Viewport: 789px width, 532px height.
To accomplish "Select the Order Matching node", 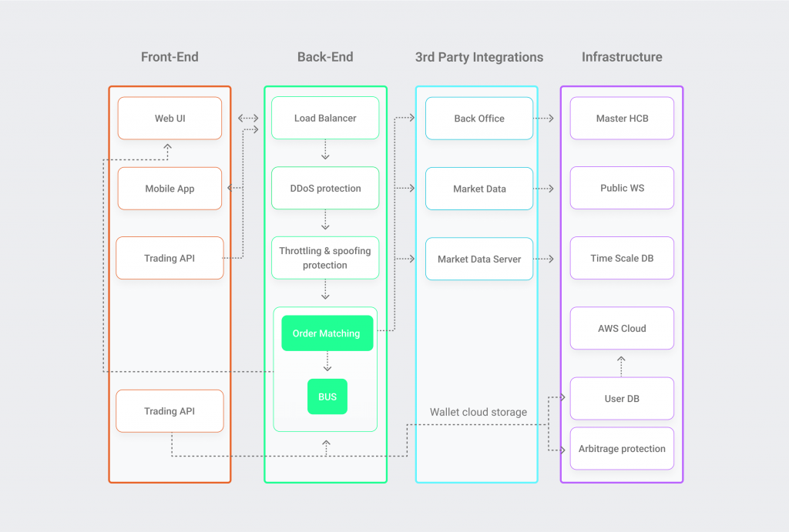I will point(327,333).
